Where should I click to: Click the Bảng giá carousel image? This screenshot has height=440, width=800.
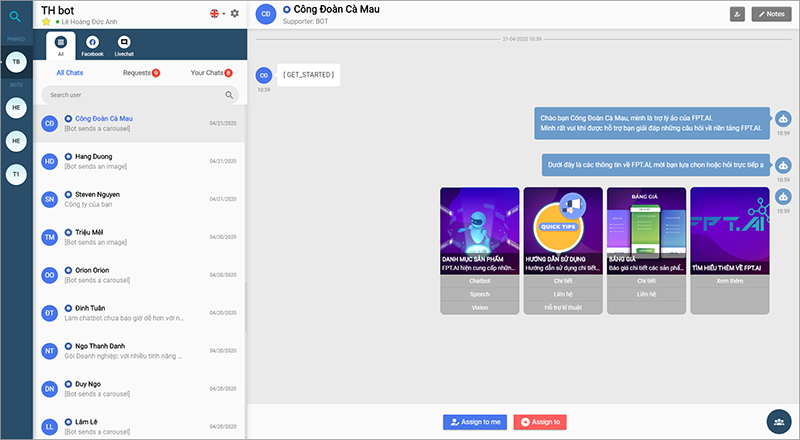(646, 231)
